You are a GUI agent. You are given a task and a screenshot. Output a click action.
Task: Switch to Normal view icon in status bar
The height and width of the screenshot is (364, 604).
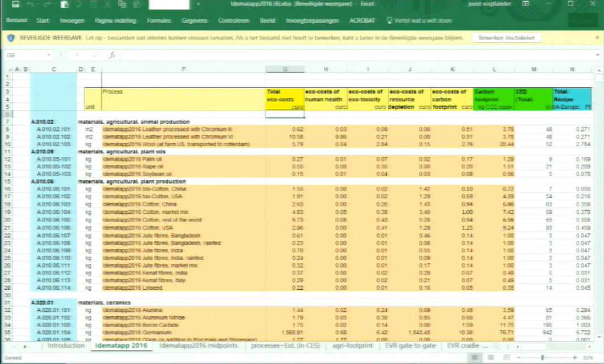point(475,357)
